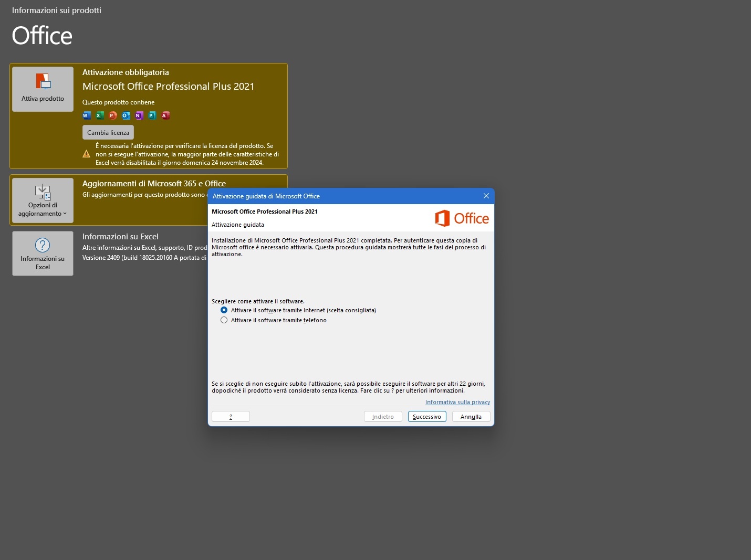
Task: Click the 'Attivazione obbligatoria' heading
Action: coord(126,72)
